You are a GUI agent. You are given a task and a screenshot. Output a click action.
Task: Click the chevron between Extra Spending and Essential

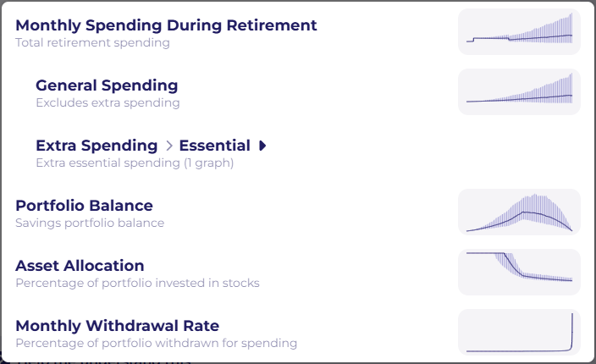tap(168, 146)
